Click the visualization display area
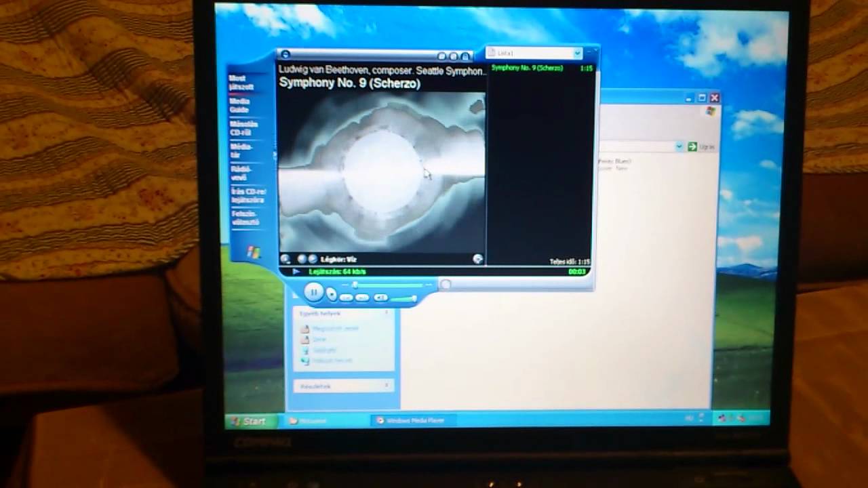This screenshot has height=488, width=868. tap(382, 171)
